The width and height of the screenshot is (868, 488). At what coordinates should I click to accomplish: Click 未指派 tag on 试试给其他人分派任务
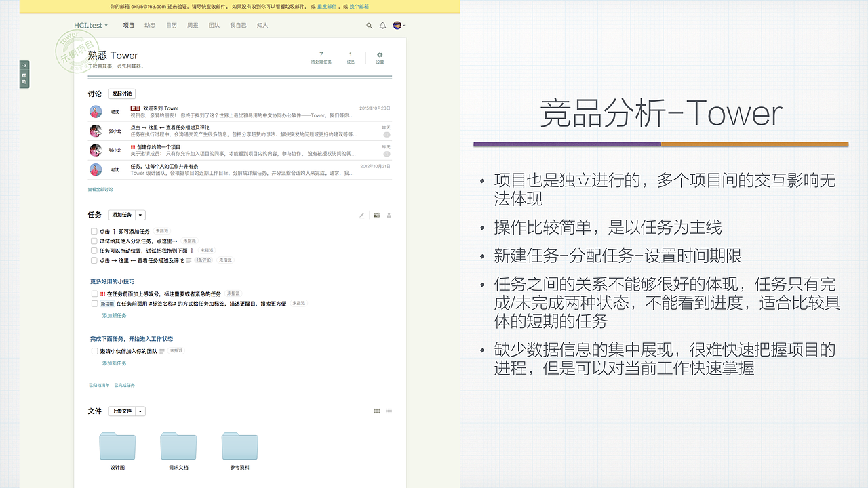189,241
